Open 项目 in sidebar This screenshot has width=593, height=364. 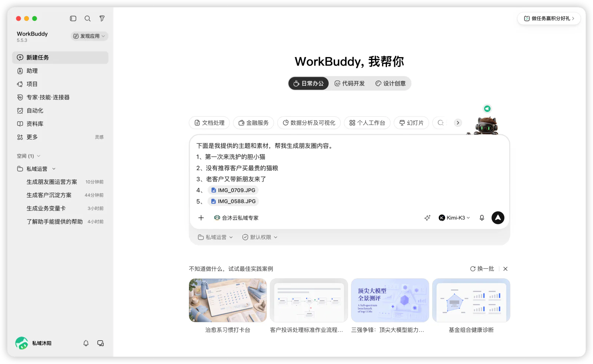[60, 84]
